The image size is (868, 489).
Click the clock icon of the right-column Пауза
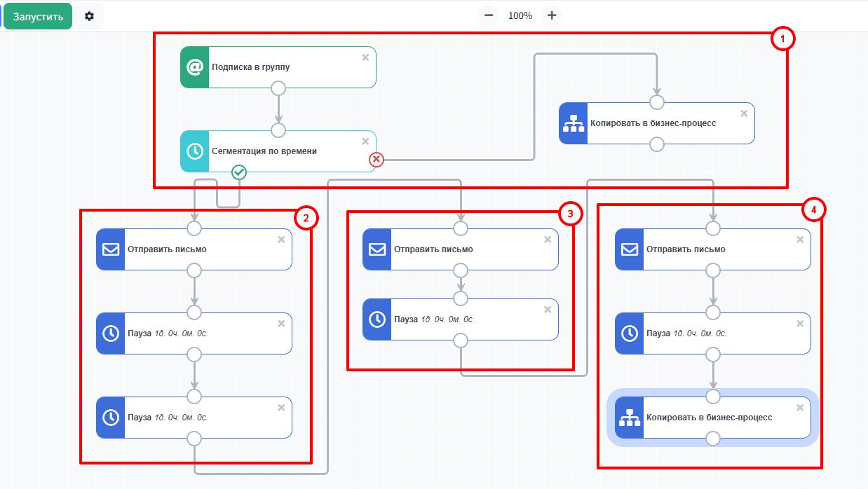click(629, 333)
